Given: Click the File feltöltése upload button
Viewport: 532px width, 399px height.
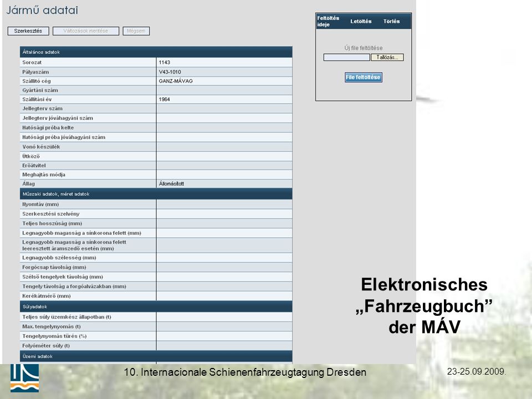Looking at the screenshot, I should click(364, 78).
